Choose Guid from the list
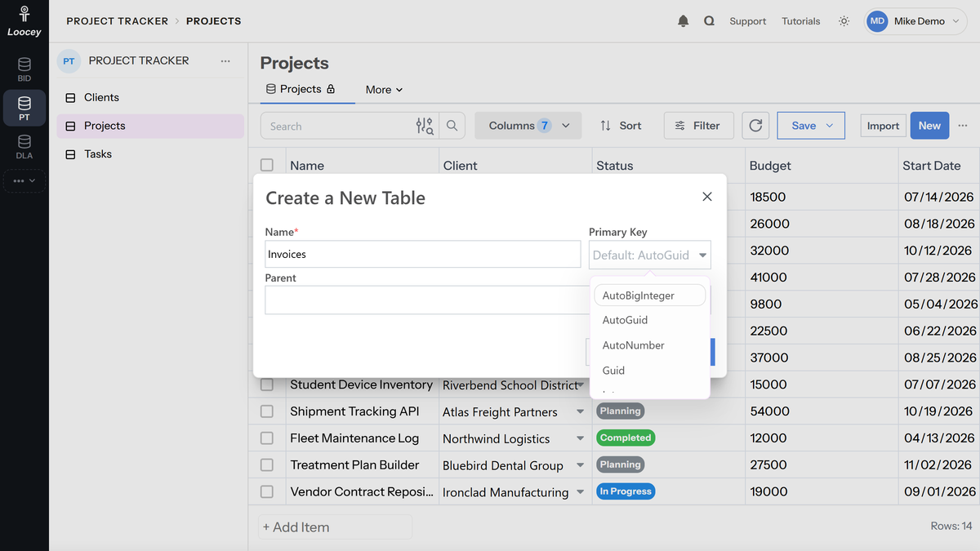 pos(650,371)
